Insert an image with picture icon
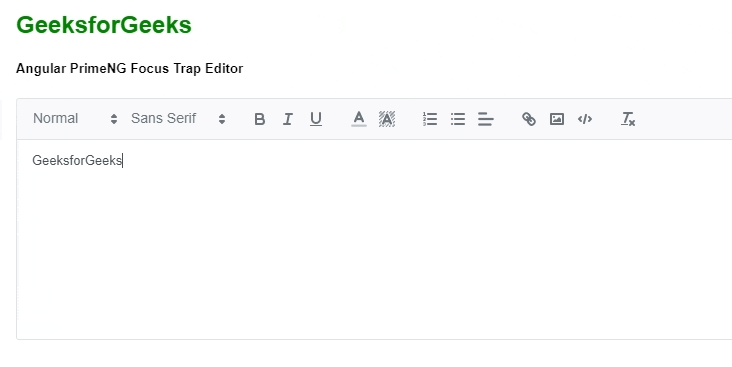 556,119
